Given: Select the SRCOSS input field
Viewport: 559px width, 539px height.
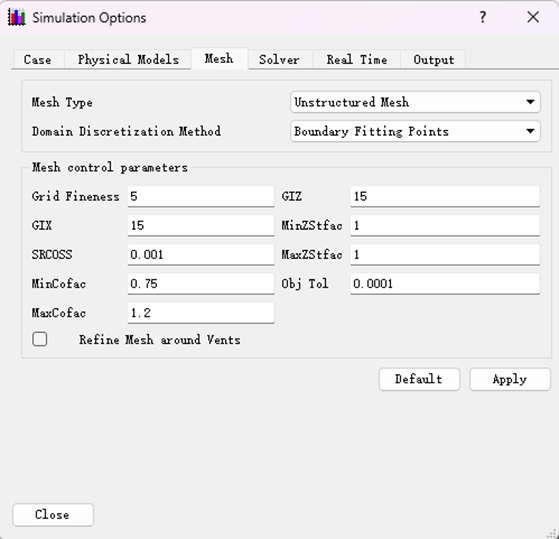Looking at the screenshot, I should pyautogui.click(x=201, y=255).
